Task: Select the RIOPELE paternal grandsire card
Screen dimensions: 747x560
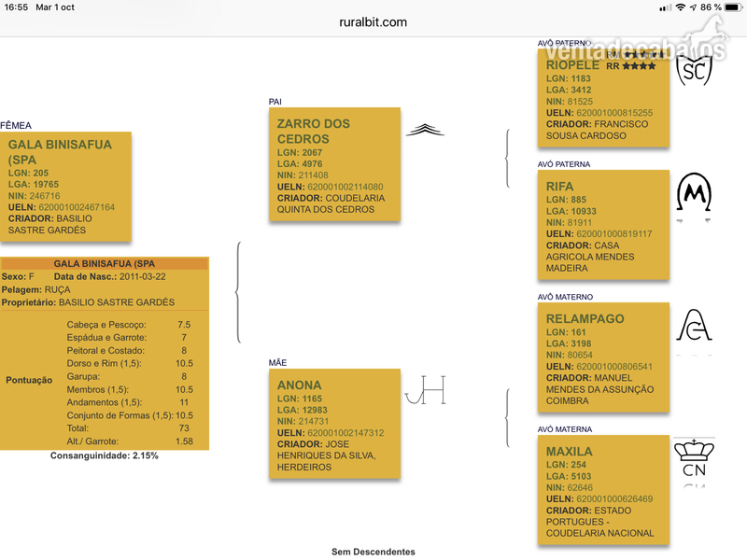Action: [x=603, y=98]
